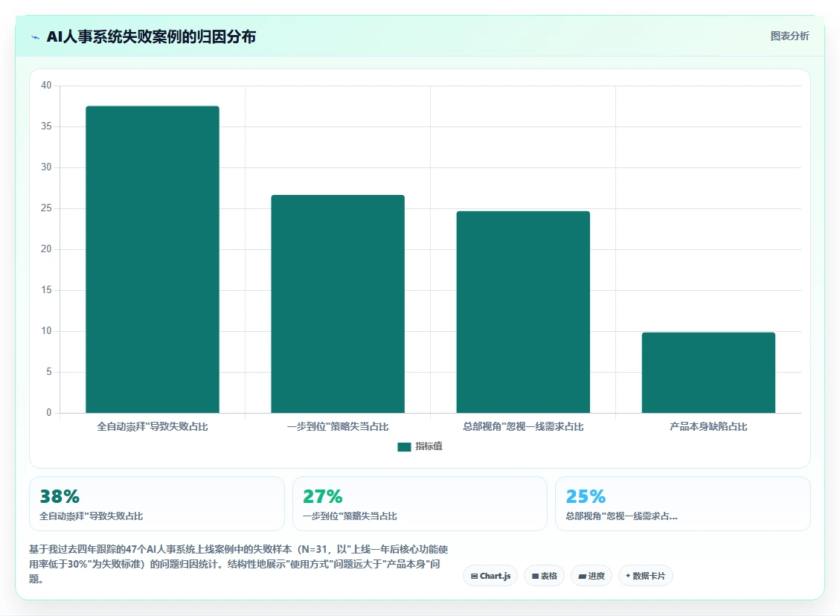Image resolution: width=840 pixels, height=616 pixels.
Task: Select the 27% data card
Action: (420, 504)
